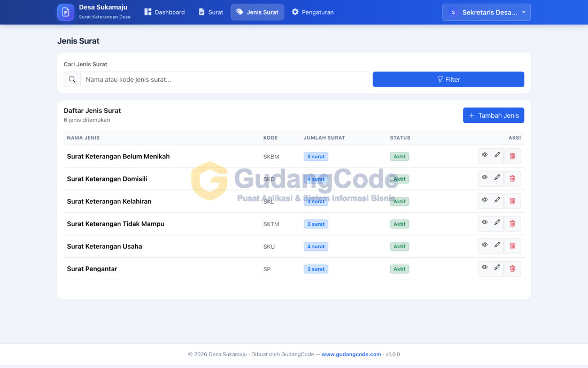This screenshot has height=368, width=588.
Task: Click the "Surat Pengantar" name
Action: point(92,269)
